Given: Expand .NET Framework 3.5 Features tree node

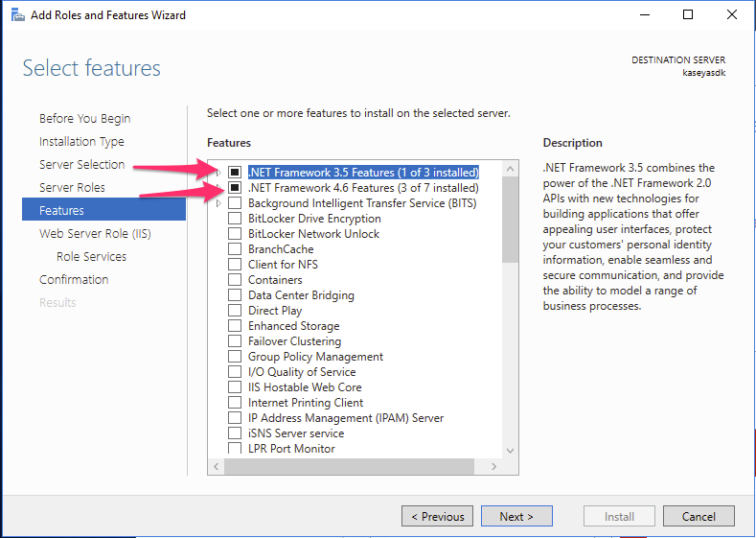Looking at the screenshot, I should (218, 173).
